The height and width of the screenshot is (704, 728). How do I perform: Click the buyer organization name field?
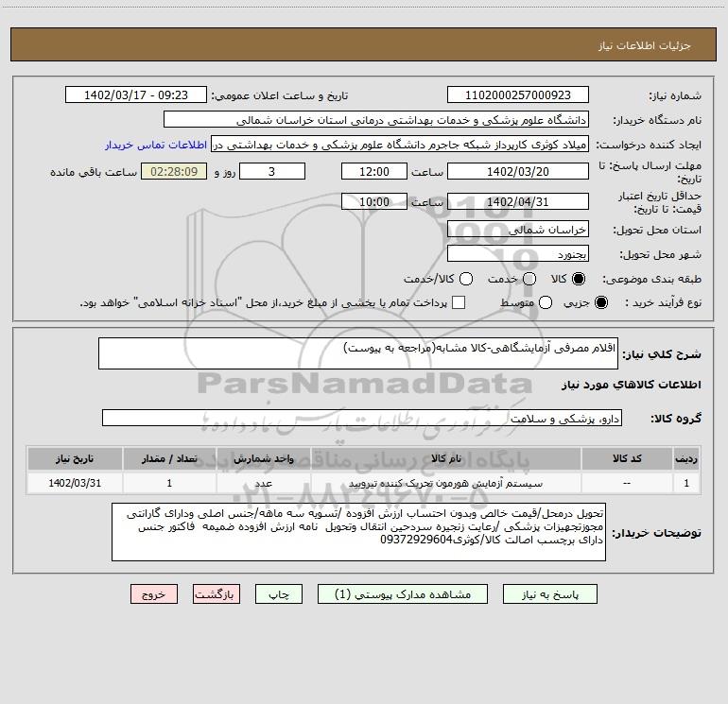point(376,120)
